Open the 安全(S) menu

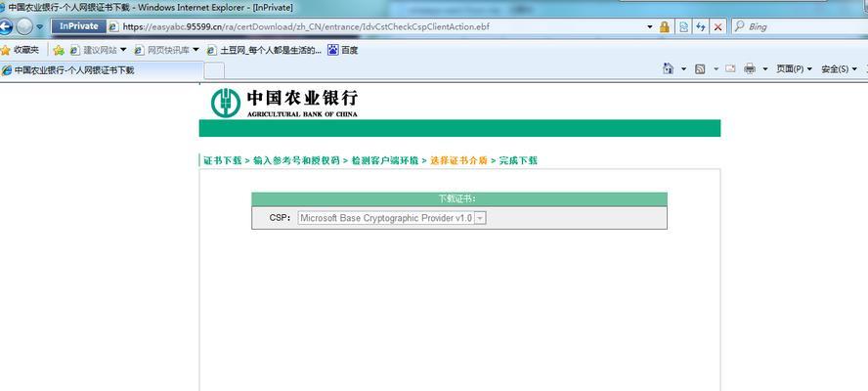[x=839, y=69]
